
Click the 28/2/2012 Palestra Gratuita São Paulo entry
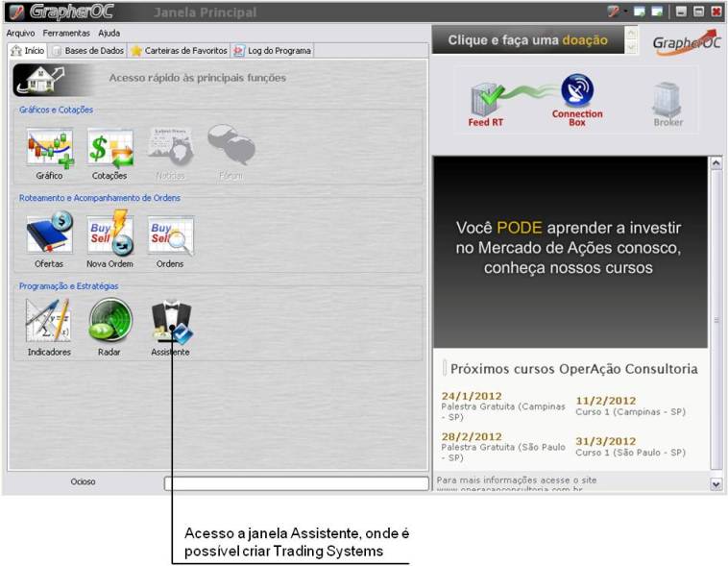coord(503,447)
